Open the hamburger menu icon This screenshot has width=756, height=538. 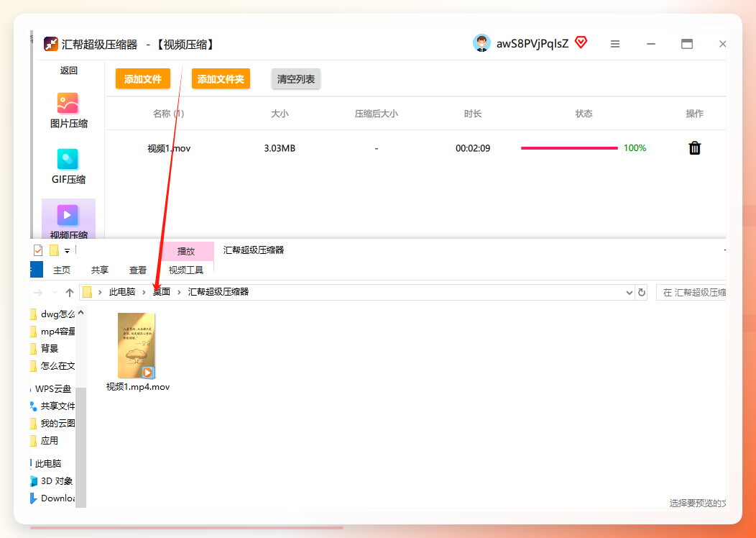pyautogui.click(x=614, y=44)
